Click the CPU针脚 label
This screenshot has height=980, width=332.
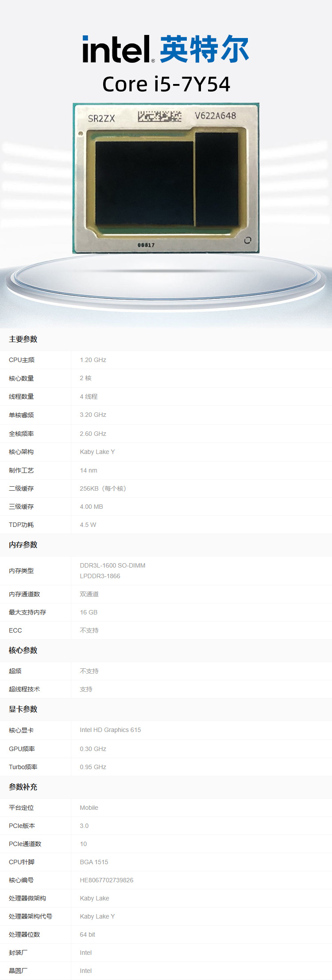[22, 862]
